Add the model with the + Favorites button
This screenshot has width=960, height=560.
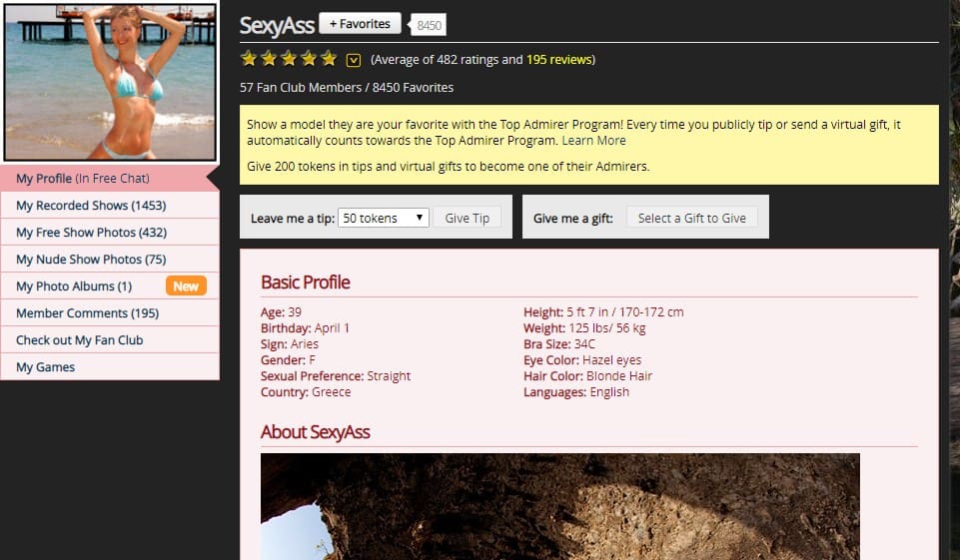point(360,24)
